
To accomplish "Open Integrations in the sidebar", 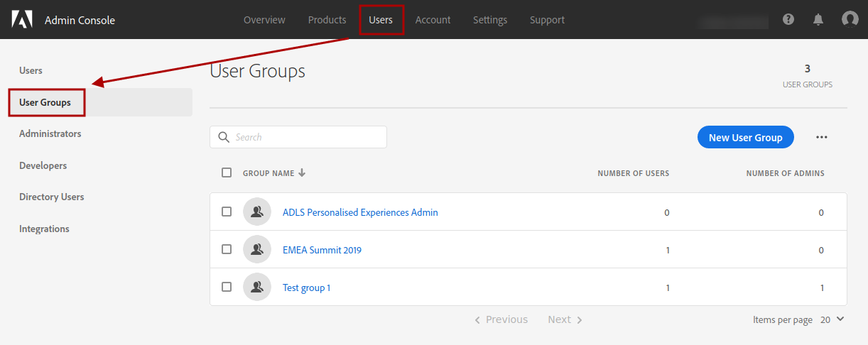I will (44, 229).
